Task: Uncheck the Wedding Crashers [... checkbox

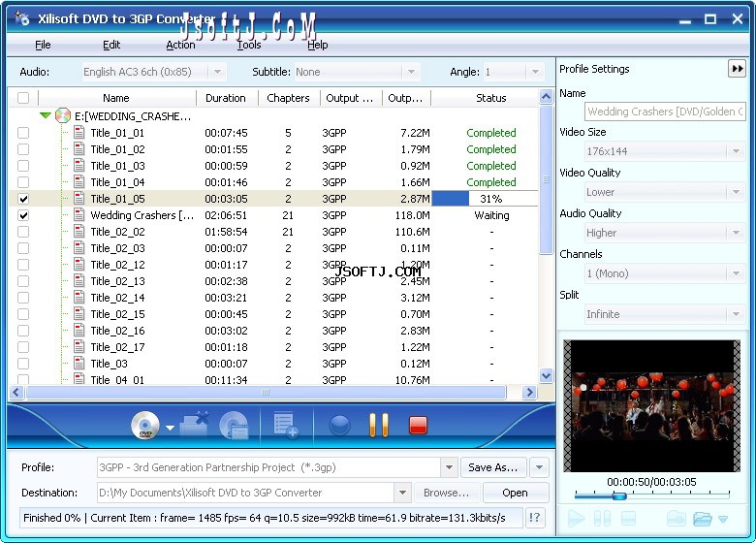Action: pyautogui.click(x=23, y=215)
